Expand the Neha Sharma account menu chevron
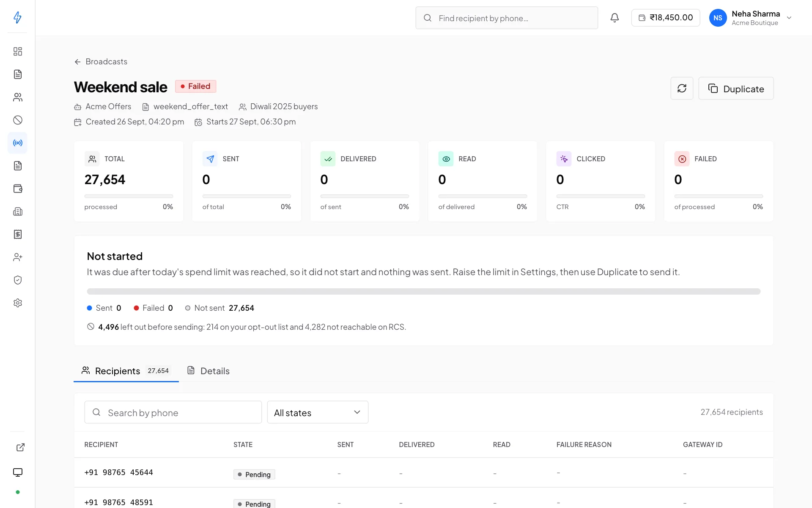Image resolution: width=812 pixels, height=508 pixels. pos(789,18)
